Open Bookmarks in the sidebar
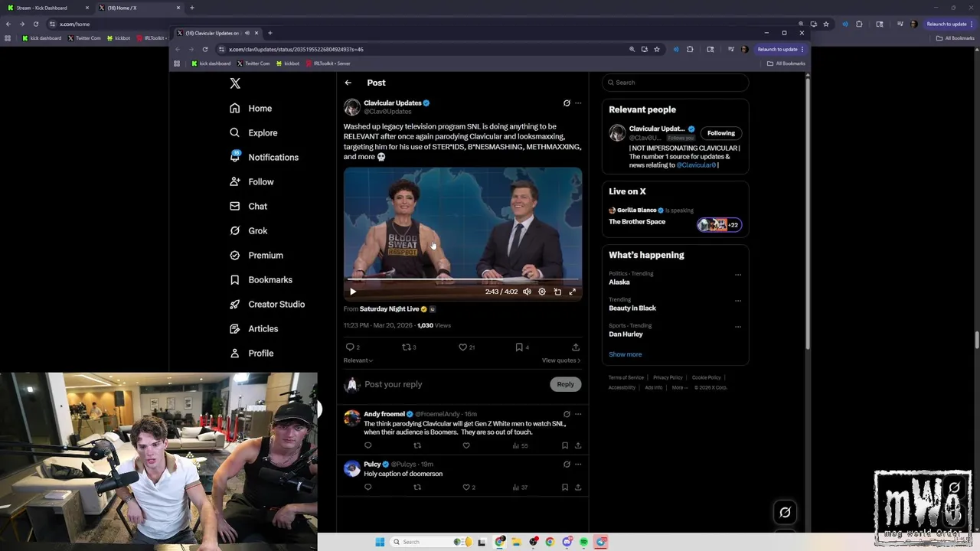Screen dimensions: 980x551 (261, 280)
